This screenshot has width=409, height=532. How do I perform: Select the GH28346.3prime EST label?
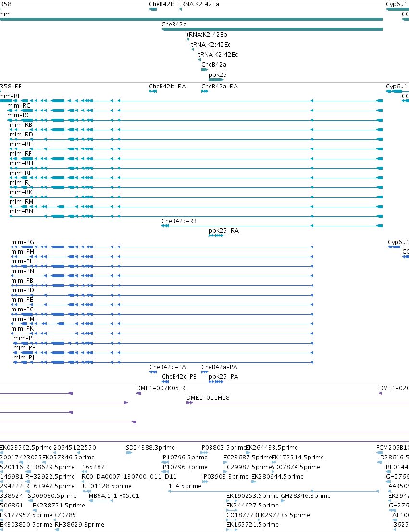click(x=306, y=496)
